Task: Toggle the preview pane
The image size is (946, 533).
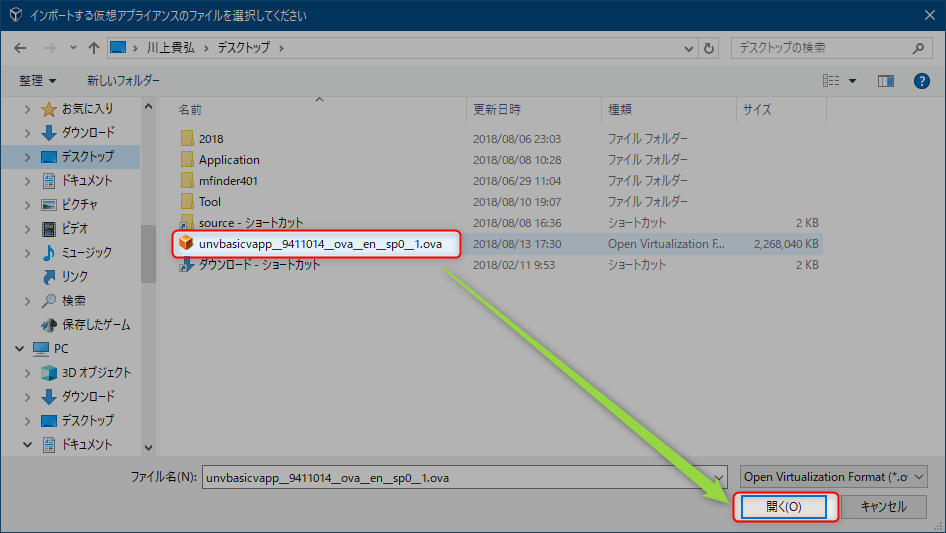Action: tap(886, 81)
